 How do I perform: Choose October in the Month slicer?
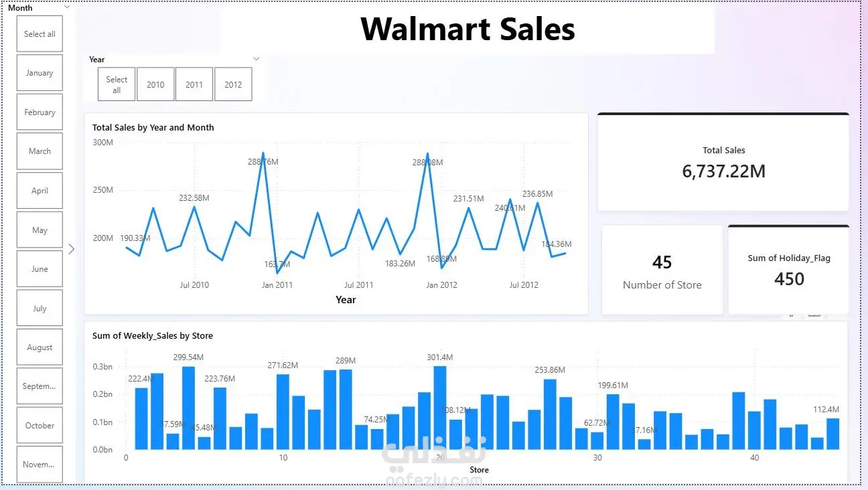pyautogui.click(x=40, y=426)
